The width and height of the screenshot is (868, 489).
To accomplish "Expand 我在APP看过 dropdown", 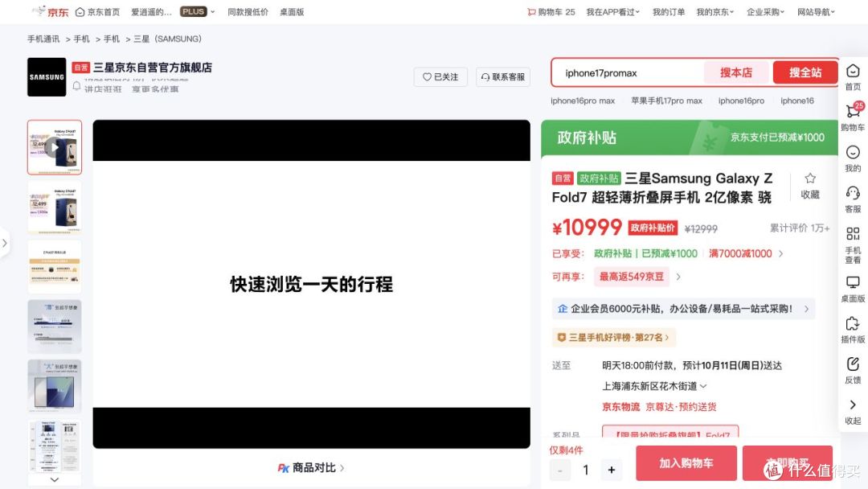I will pos(612,12).
